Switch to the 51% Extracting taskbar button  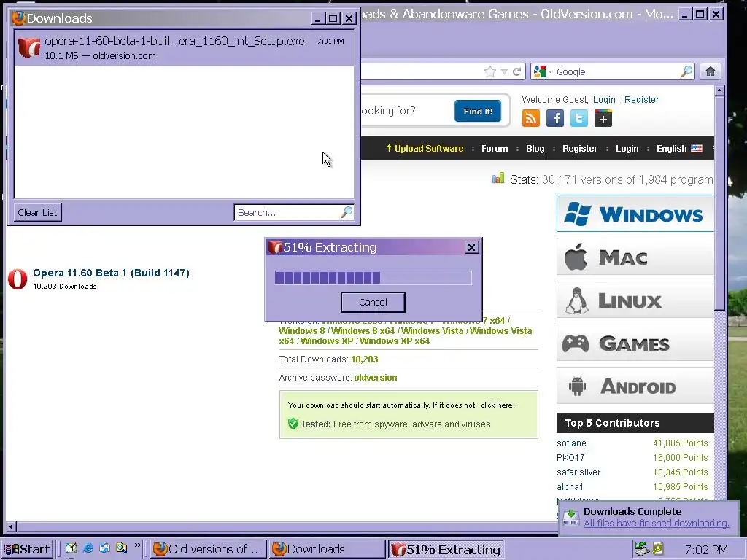(x=446, y=549)
